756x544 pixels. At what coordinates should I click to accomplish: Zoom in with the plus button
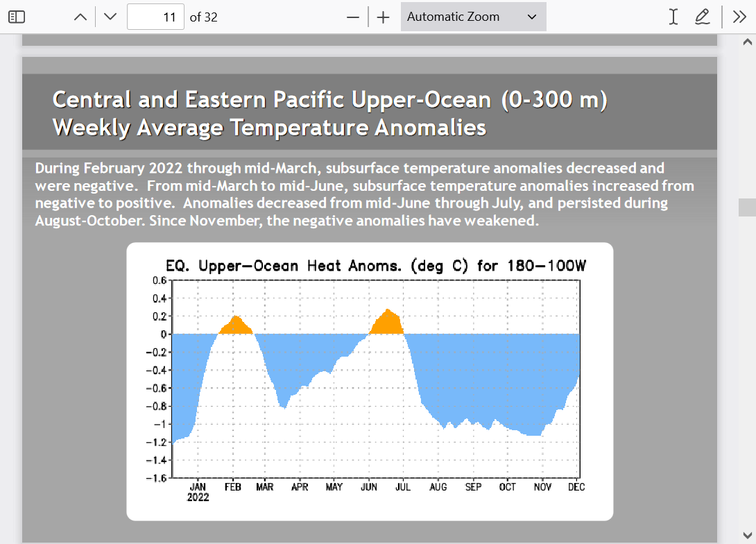[384, 17]
